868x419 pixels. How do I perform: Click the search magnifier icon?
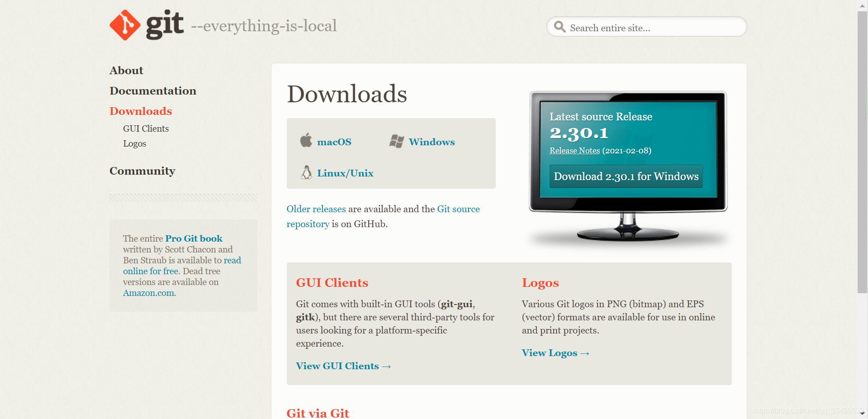[560, 27]
